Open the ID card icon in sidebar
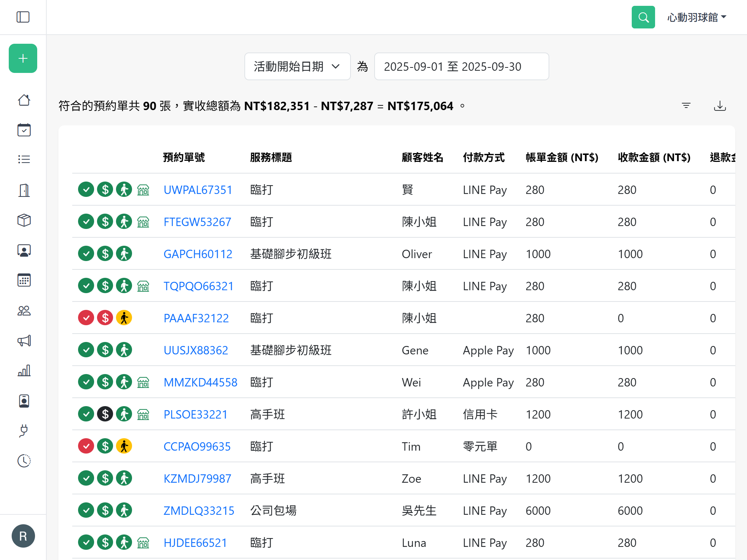This screenshot has height=560, width=747. tap(24, 401)
